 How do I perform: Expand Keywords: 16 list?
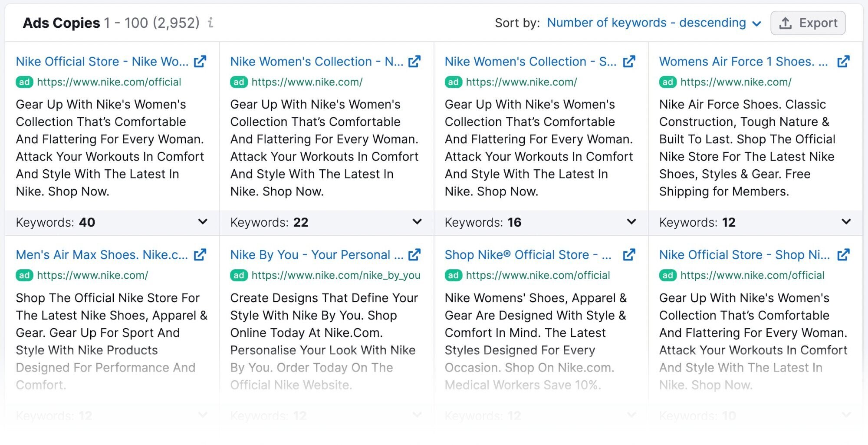pos(631,222)
